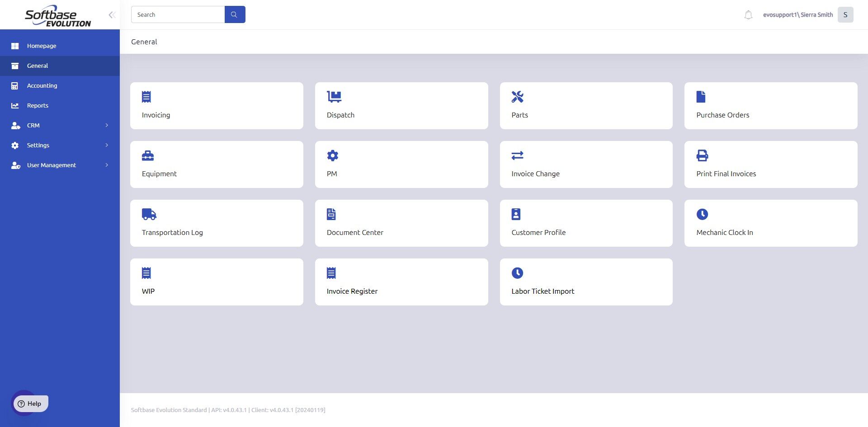868x427 pixels.
Task: Click the Print Final Invoices printer icon
Action: (x=702, y=155)
